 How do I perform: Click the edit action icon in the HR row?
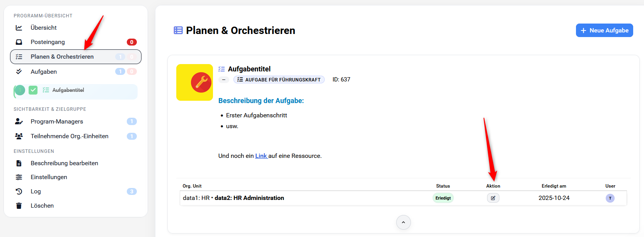point(493,198)
